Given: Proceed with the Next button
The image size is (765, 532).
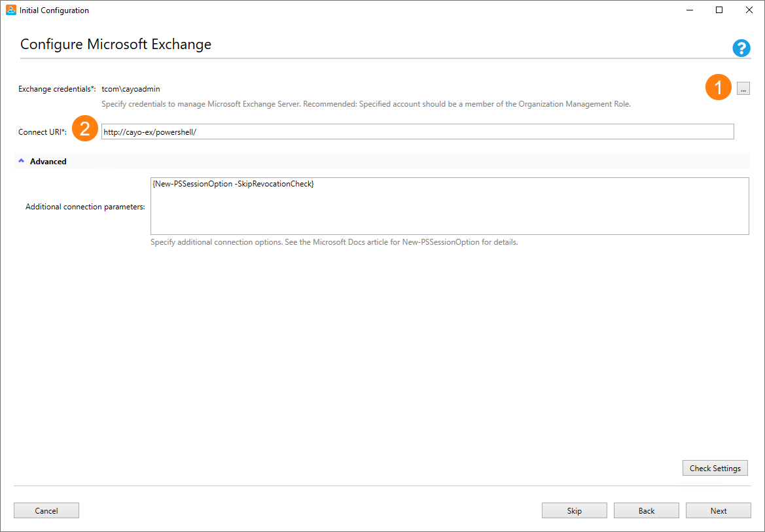Looking at the screenshot, I should click(x=719, y=510).
